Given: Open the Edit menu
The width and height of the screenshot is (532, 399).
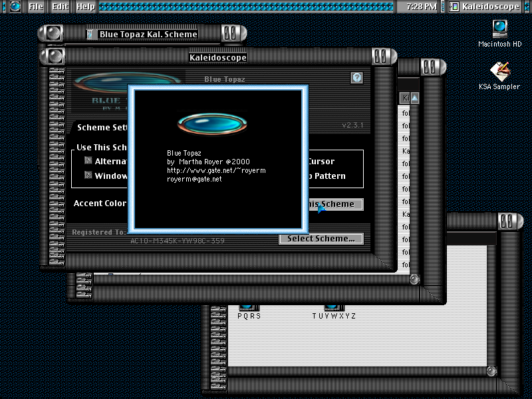Looking at the screenshot, I should coord(60,7).
